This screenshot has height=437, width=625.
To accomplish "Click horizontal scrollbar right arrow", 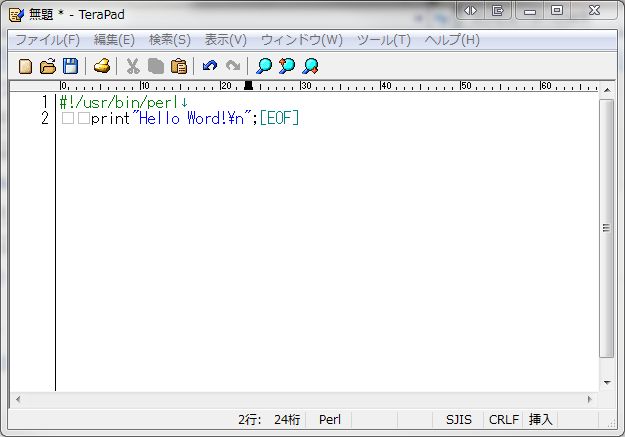I will click(x=590, y=399).
